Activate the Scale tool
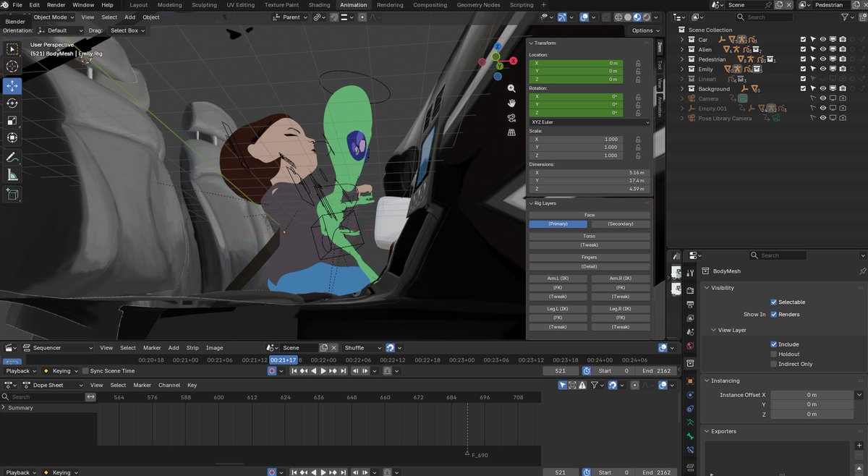This screenshot has width=868, height=476. [12, 121]
